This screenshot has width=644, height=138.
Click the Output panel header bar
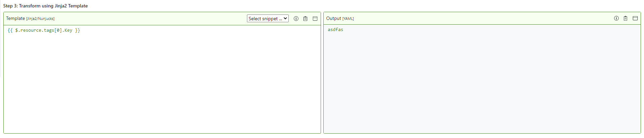coord(471,18)
